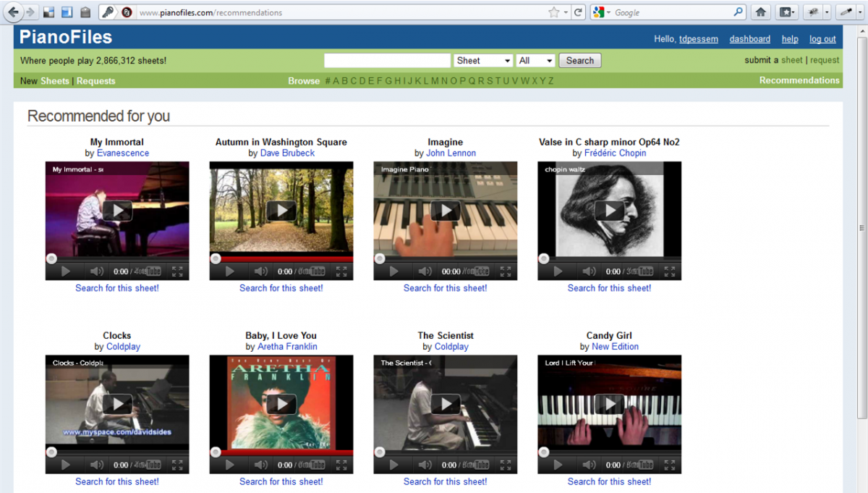Browse sheets starting with letter A
Viewport: 868px width, 493px height.
[x=337, y=81]
